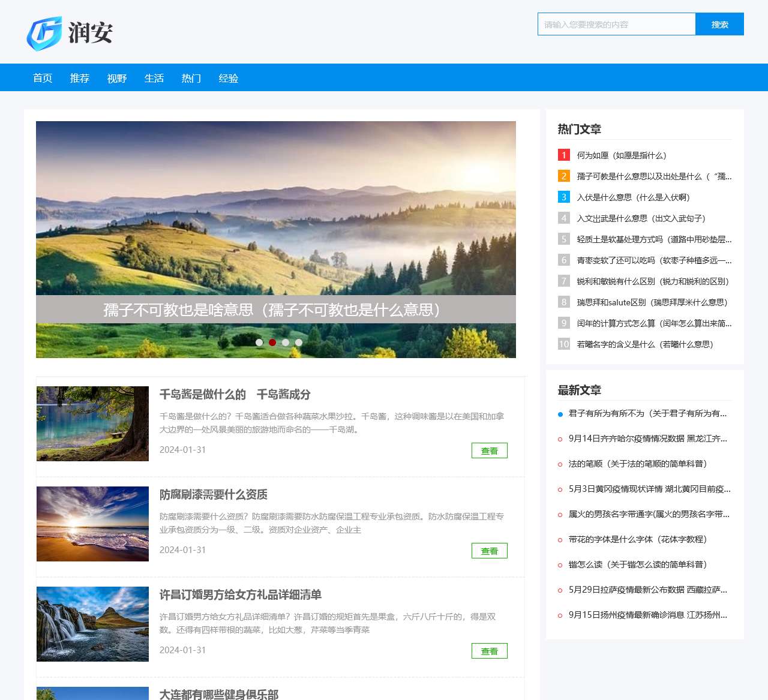Open the carousel mountain landscape banner

276,239
